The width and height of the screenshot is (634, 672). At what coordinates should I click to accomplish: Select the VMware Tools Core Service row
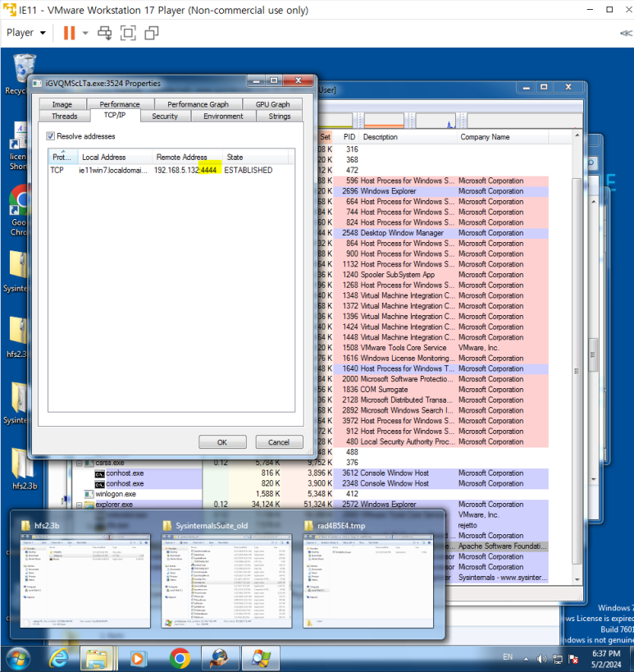(433, 348)
